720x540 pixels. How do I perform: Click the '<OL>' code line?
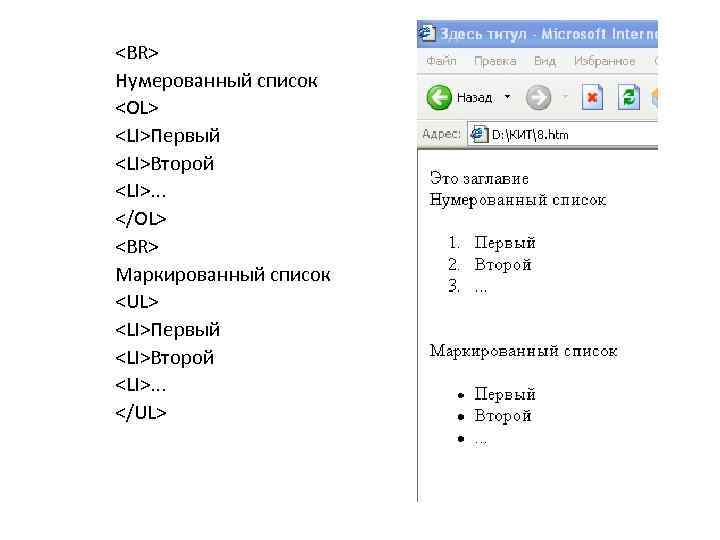coord(137,108)
